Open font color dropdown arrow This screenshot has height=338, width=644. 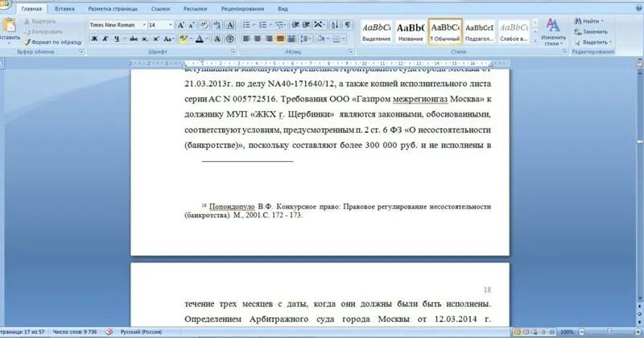pos(208,39)
